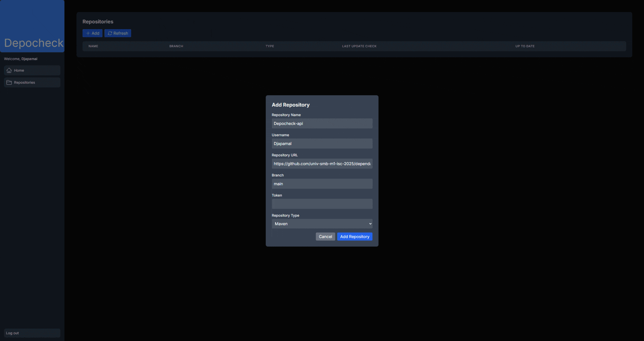The height and width of the screenshot is (341, 644).
Task: Click the LAST UPDATE CHECK column header
Action: coord(359,46)
